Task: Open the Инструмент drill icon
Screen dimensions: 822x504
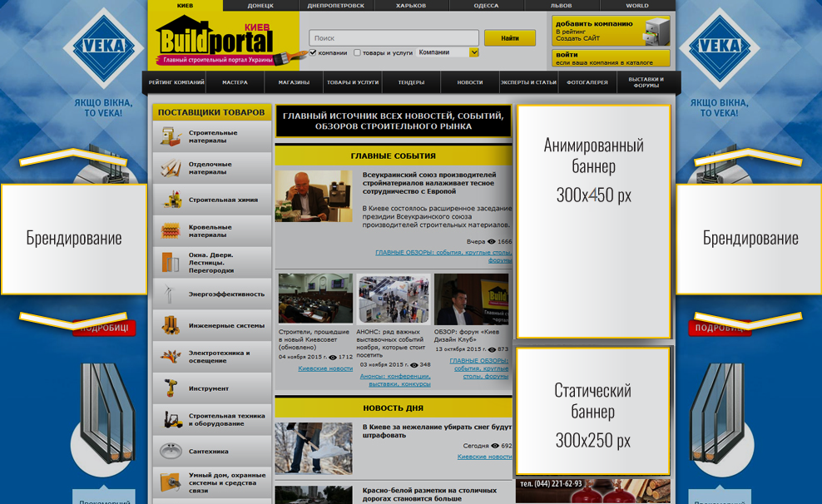Action: click(171, 388)
